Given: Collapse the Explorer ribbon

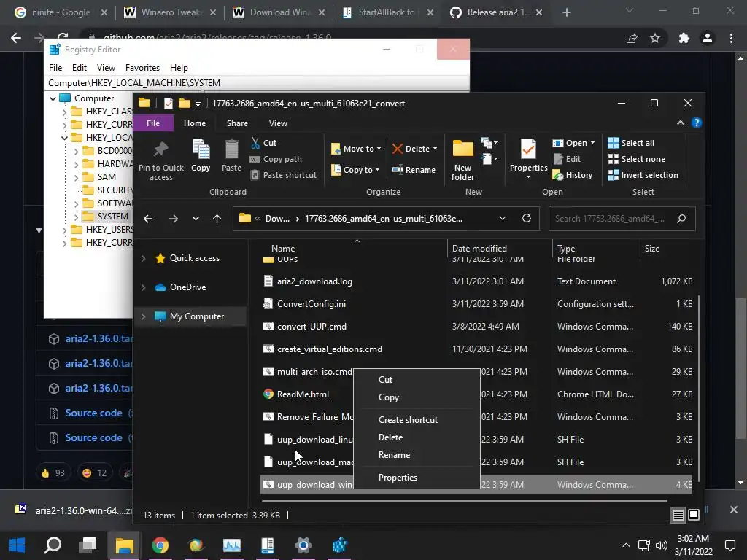Looking at the screenshot, I should click(681, 122).
